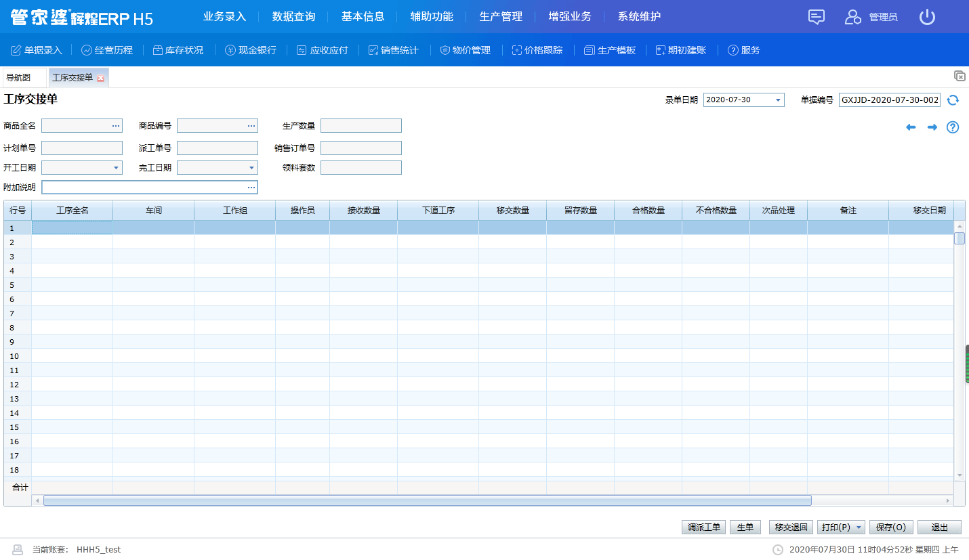The height and width of the screenshot is (560, 969).
Task: Open 应收应付 toolbar shortcut
Action: tap(323, 50)
